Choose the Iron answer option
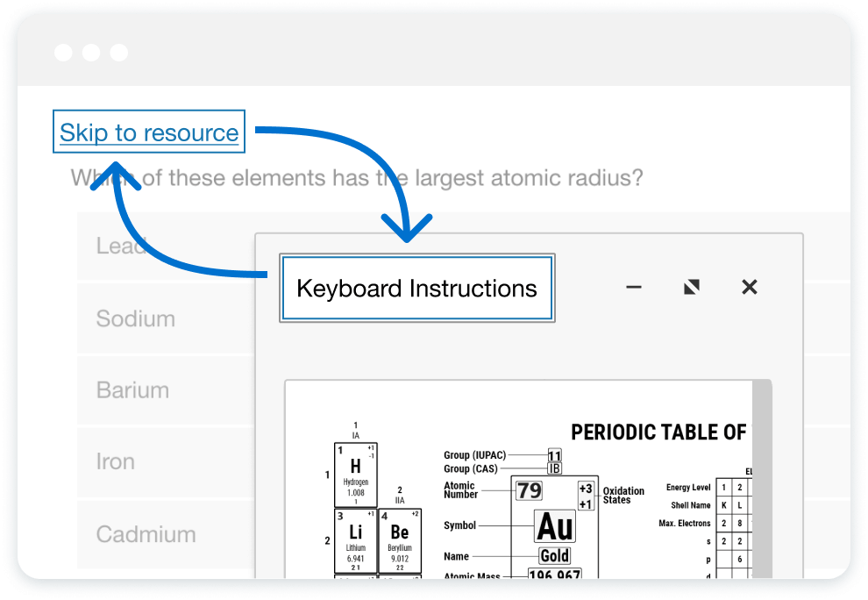This screenshot has width=868, height=600. (166, 461)
